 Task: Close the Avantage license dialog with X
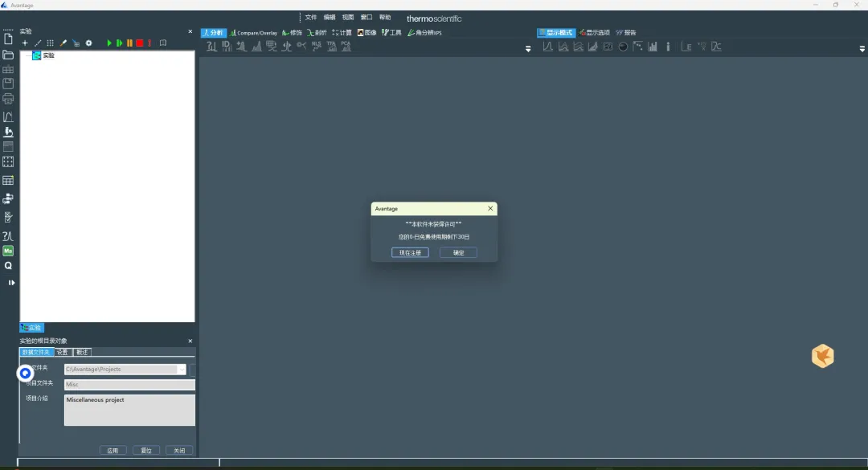490,209
